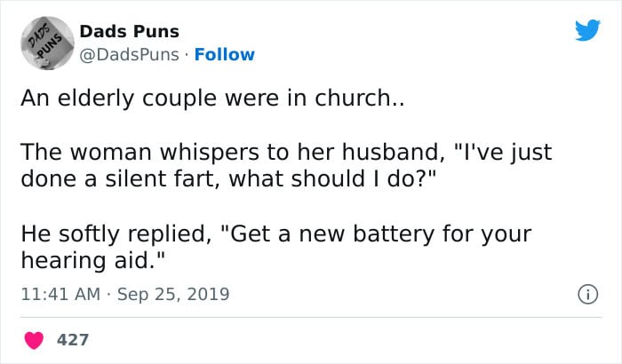Click the 427 likes count
Viewport: 622px width, 364px height.
tap(73, 340)
